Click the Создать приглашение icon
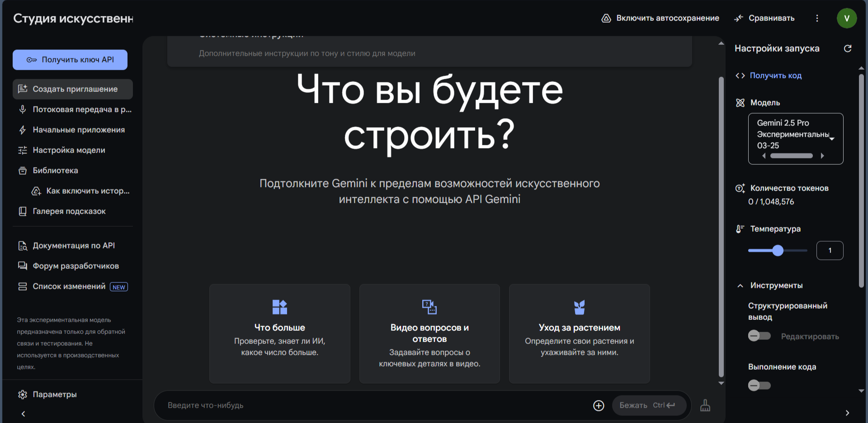The image size is (868, 423). [x=23, y=89]
